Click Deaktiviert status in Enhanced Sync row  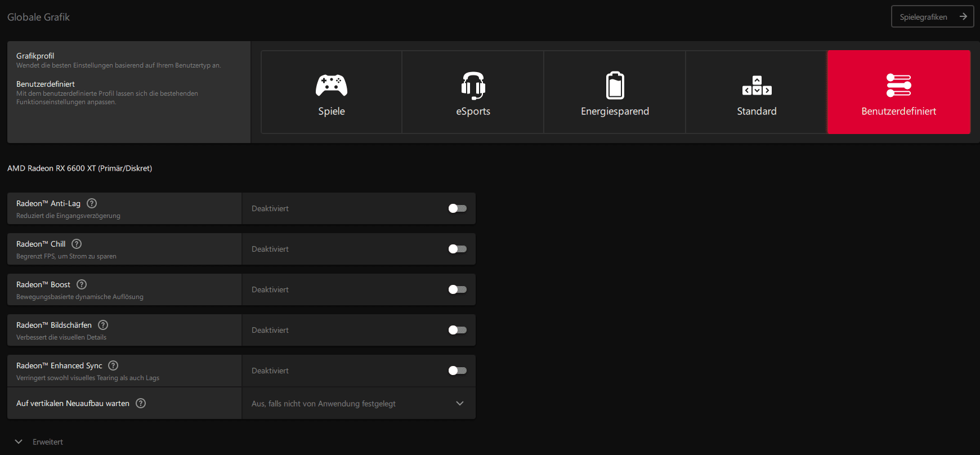[x=270, y=371]
